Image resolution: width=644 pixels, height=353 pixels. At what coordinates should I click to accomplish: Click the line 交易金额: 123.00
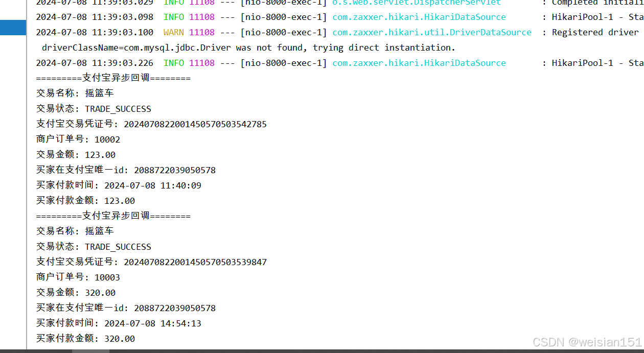(76, 155)
